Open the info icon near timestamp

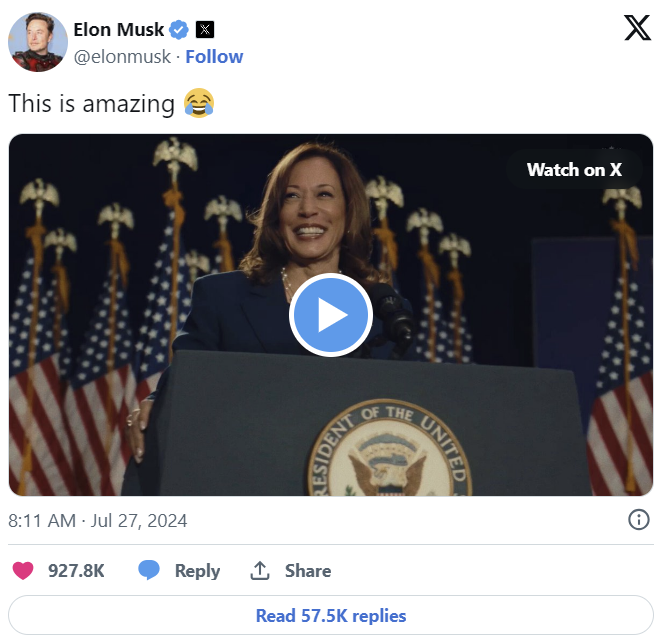click(x=638, y=520)
